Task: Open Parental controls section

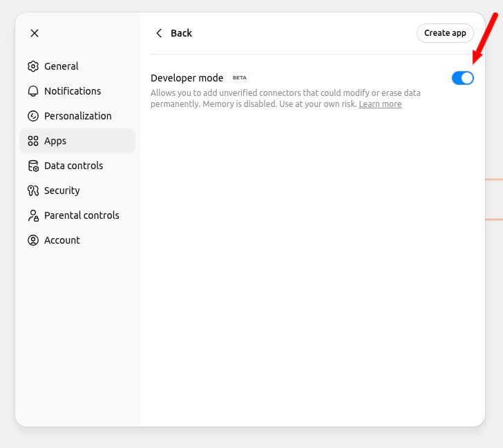Action: (x=77, y=215)
